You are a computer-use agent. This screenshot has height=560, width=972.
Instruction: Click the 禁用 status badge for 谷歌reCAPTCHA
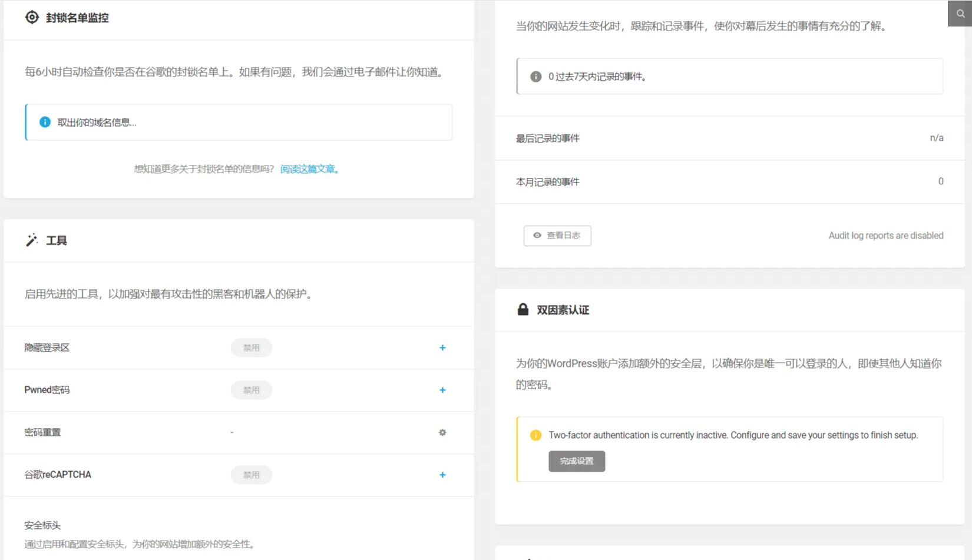251,475
